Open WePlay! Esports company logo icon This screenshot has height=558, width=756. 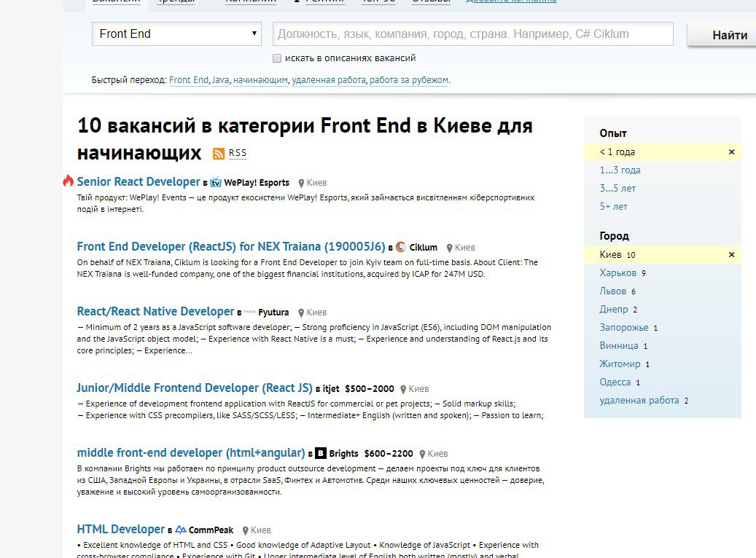[216, 182]
